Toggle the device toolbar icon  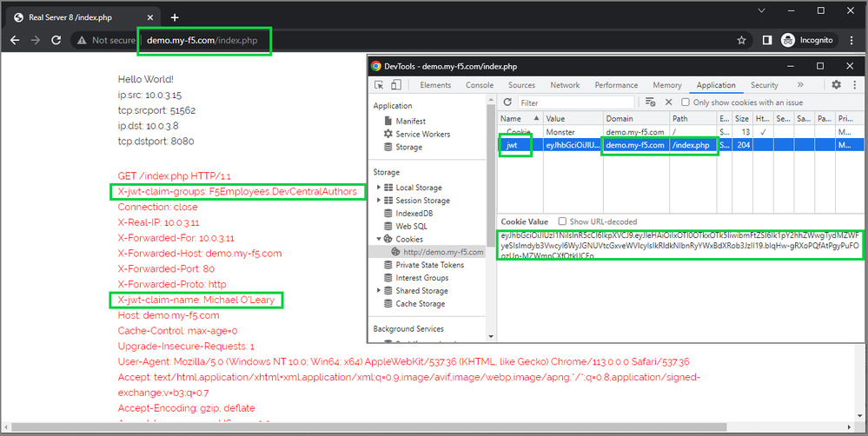click(396, 85)
